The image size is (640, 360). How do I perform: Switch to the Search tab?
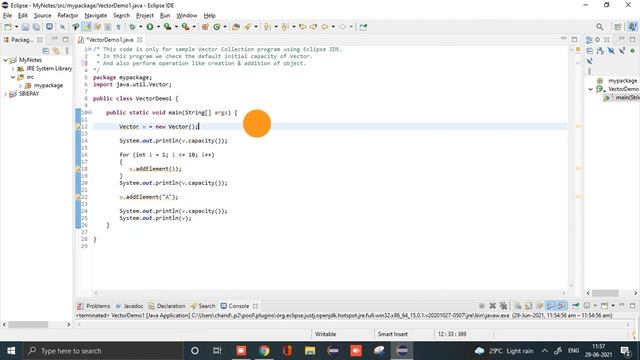pyautogui.click(x=203, y=306)
